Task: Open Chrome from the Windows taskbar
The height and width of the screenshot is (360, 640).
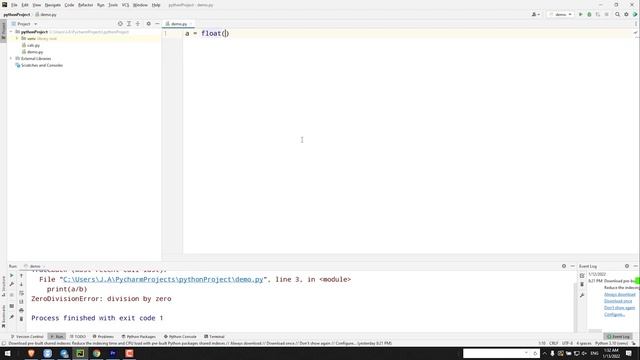Action: [x=96, y=353]
